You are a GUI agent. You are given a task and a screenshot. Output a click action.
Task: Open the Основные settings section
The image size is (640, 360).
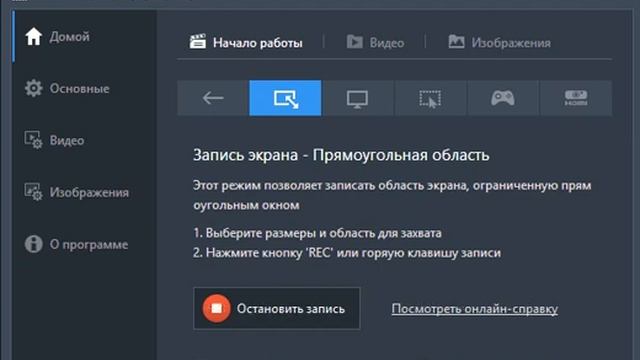click(84, 89)
